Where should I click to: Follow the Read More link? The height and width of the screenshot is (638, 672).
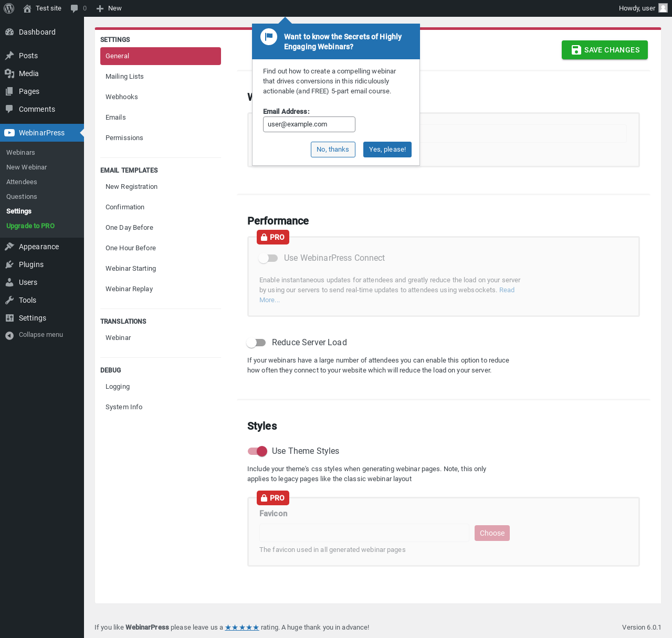point(507,290)
